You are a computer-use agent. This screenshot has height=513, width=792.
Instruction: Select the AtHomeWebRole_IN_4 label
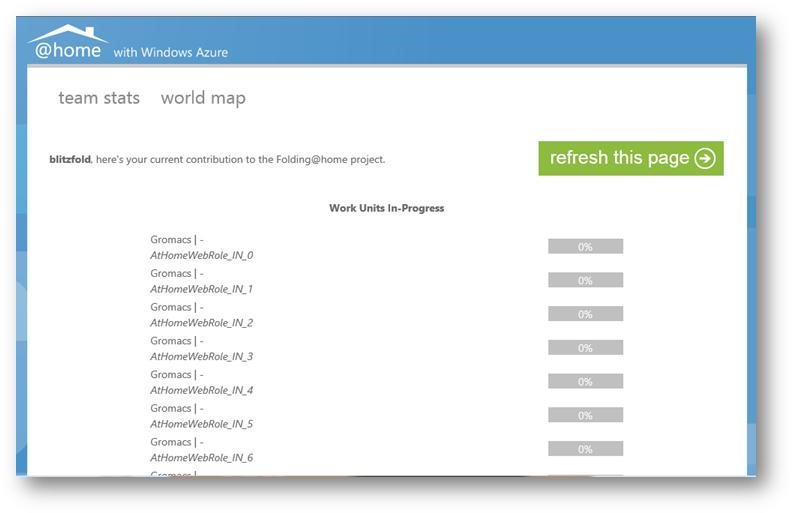click(202, 390)
